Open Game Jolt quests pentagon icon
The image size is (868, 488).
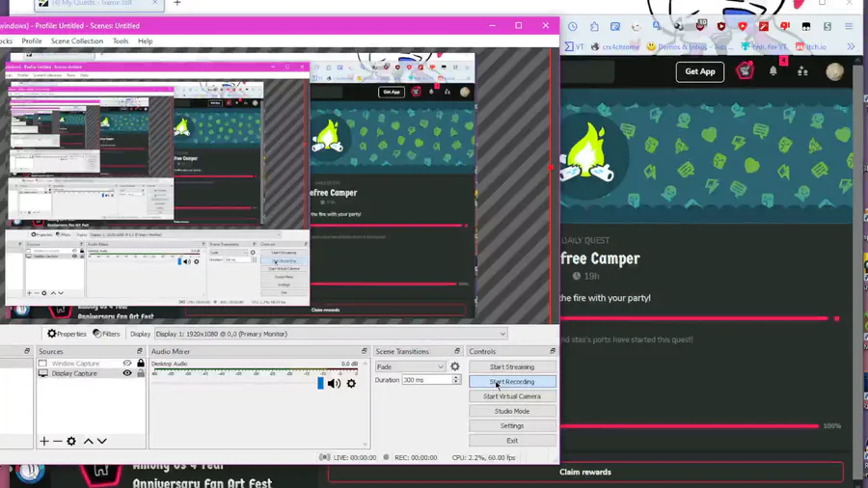coord(745,70)
